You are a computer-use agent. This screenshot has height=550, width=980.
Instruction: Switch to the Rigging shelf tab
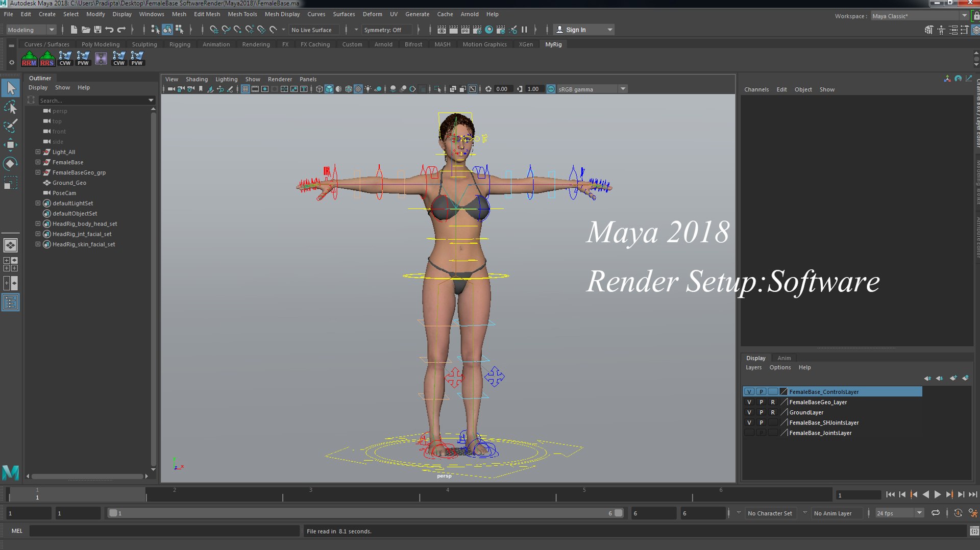(x=180, y=44)
